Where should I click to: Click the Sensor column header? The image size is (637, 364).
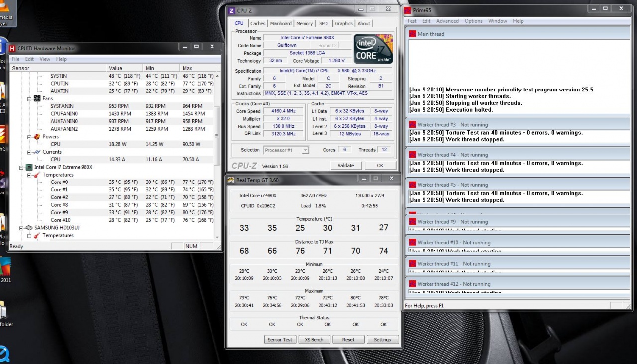pyautogui.click(x=58, y=68)
